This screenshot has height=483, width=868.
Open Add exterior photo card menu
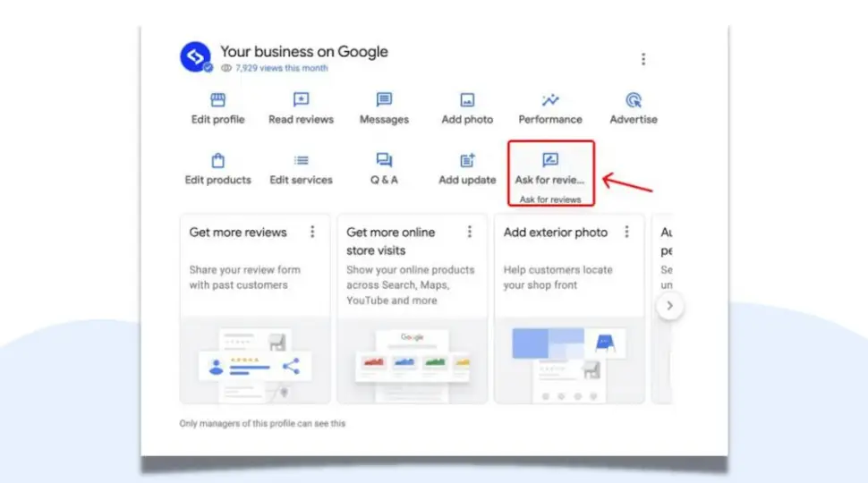(626, 232)
